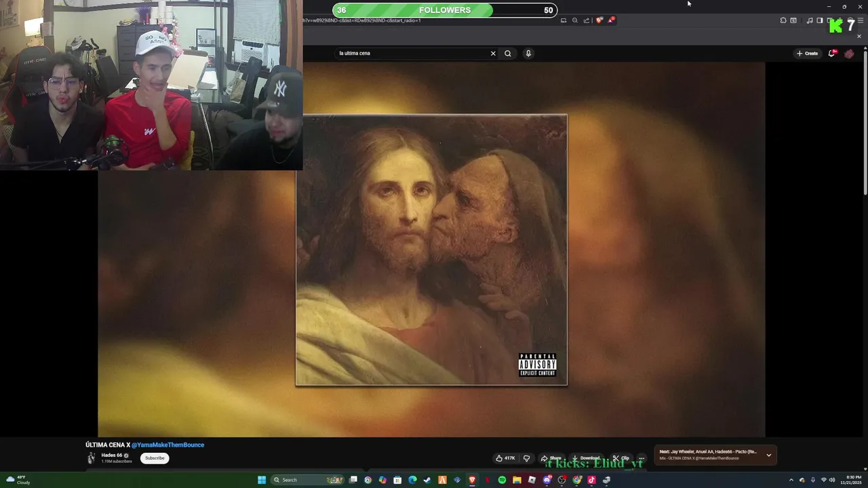Open @YamaMakeThemBounce link in title

coord(167,445)
